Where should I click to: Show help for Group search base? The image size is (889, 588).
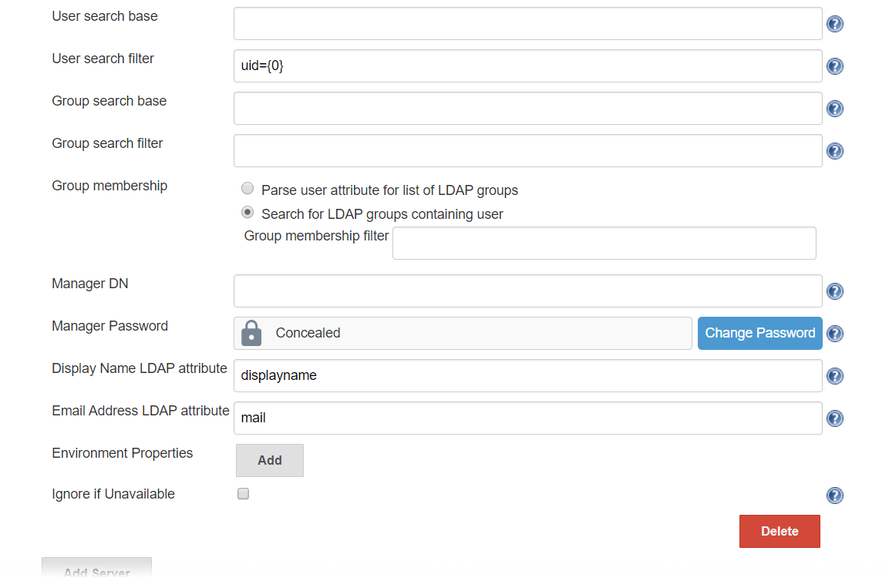click(834, 109)
